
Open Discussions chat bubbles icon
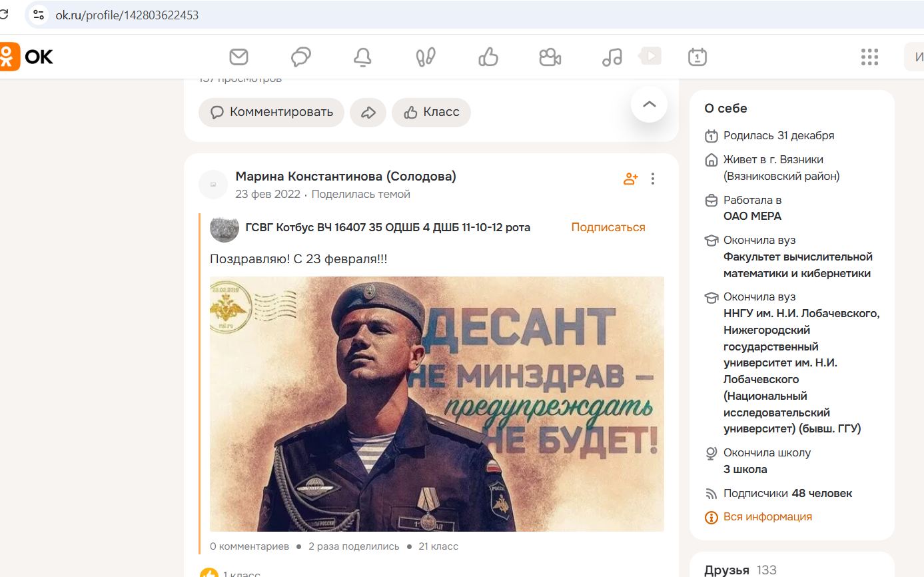(301, 57)
